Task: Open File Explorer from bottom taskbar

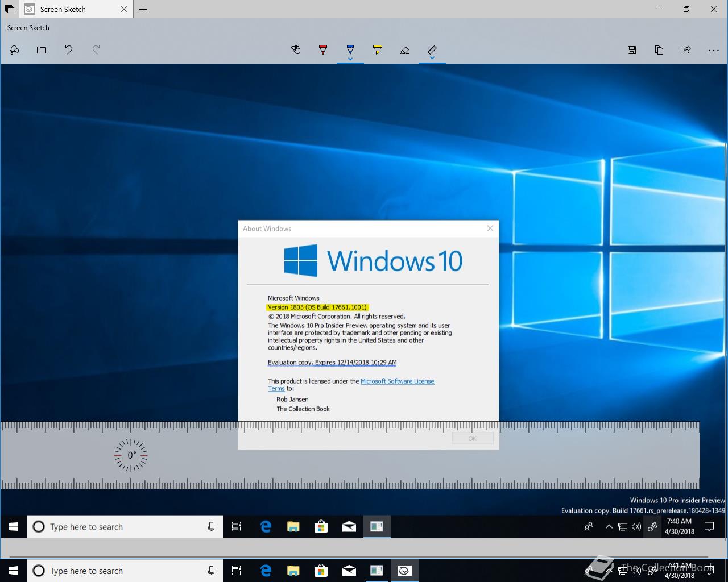Action: [x=293, y=571]
